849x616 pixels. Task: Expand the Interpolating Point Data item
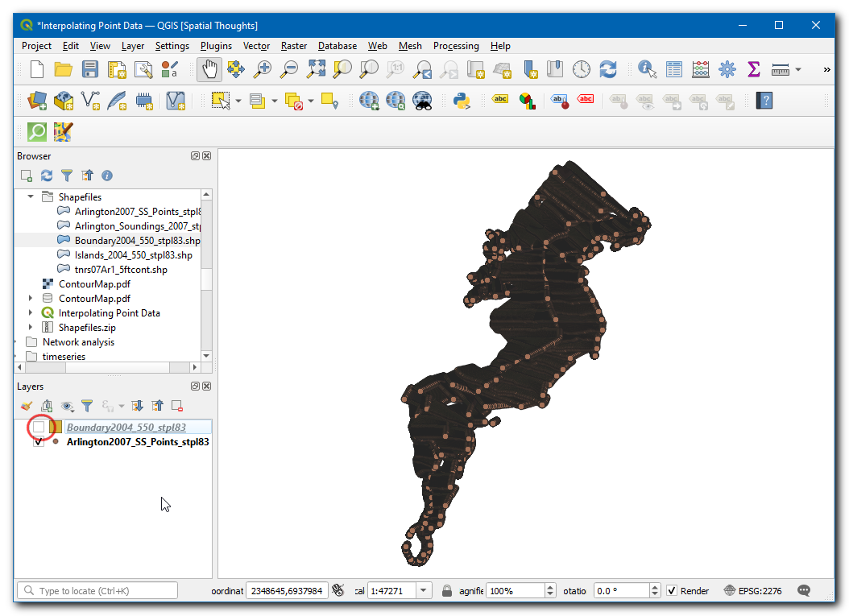click(x=31, y=313)
